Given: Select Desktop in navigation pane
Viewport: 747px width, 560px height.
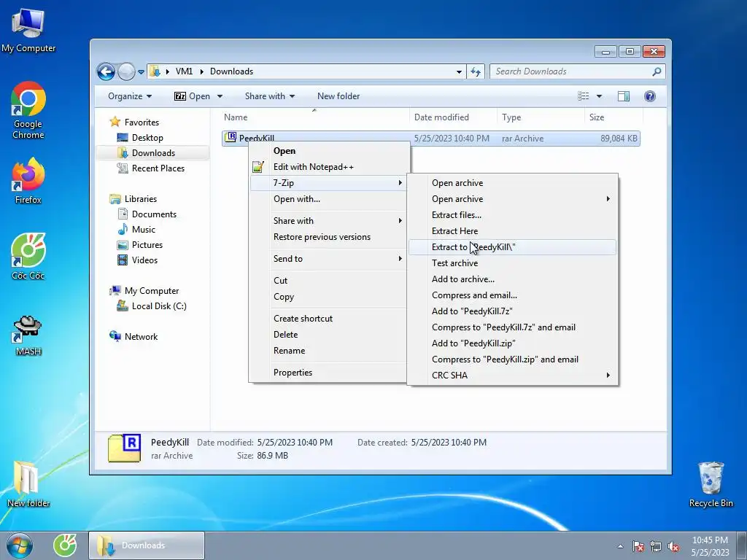Looking at the screenshot, I should tap(147, 138).
